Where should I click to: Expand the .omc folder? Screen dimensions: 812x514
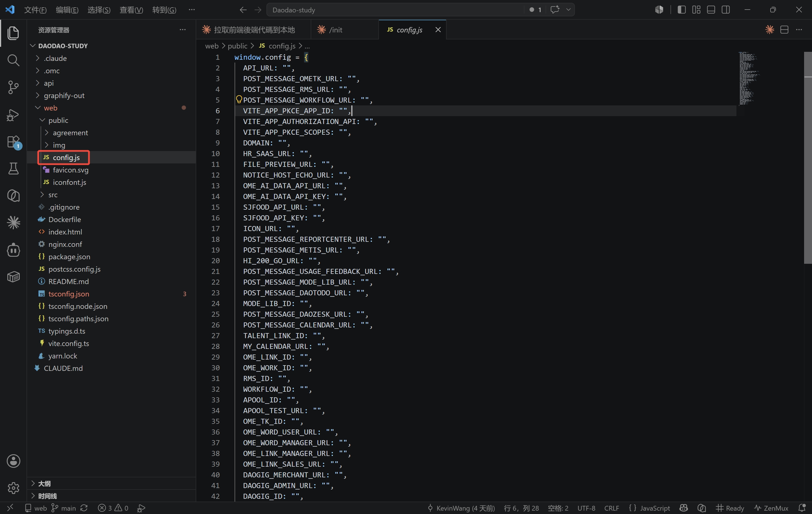click(x=111, y=71)
